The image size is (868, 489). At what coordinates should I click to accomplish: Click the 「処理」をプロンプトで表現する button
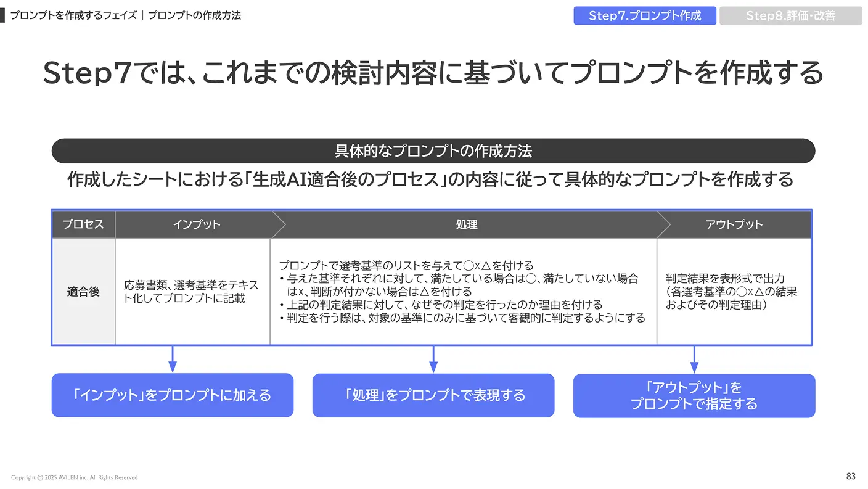point(433,395)
